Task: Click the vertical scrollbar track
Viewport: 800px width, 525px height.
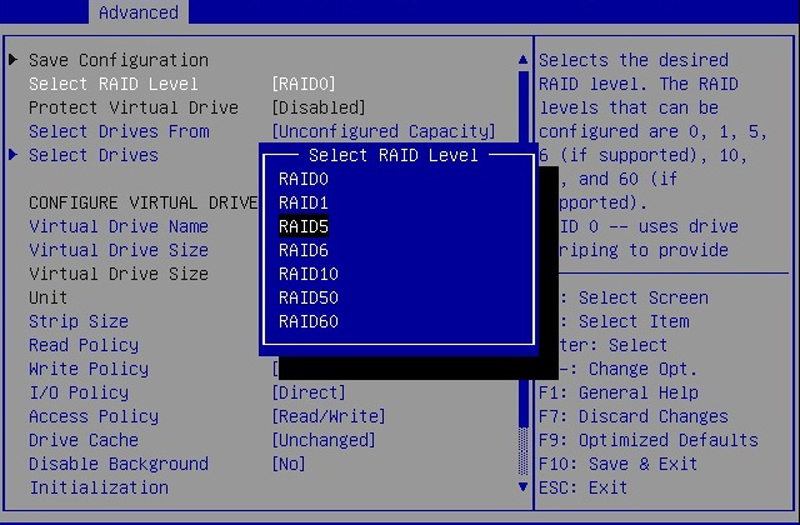Action: (523, 273)
